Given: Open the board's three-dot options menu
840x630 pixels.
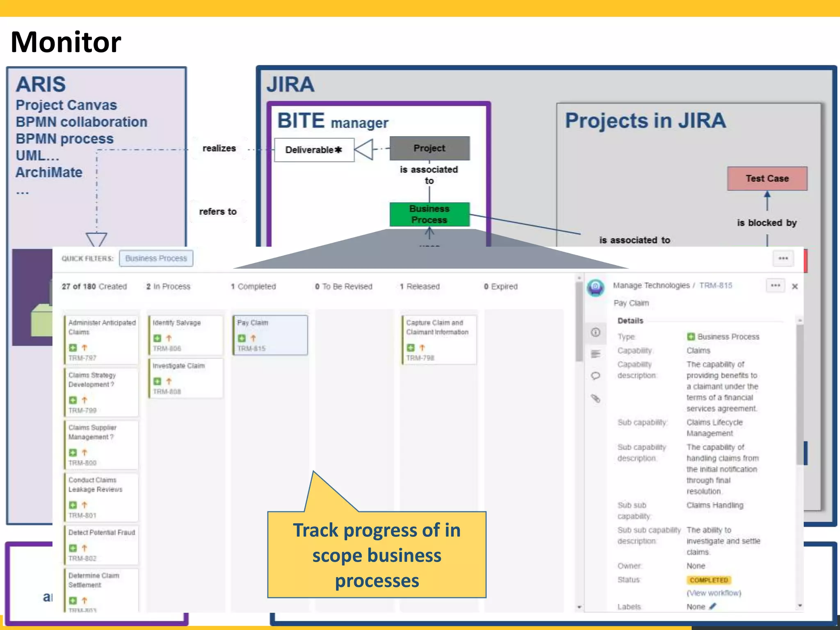Looking at the screenshot, I should coord(783,258).
